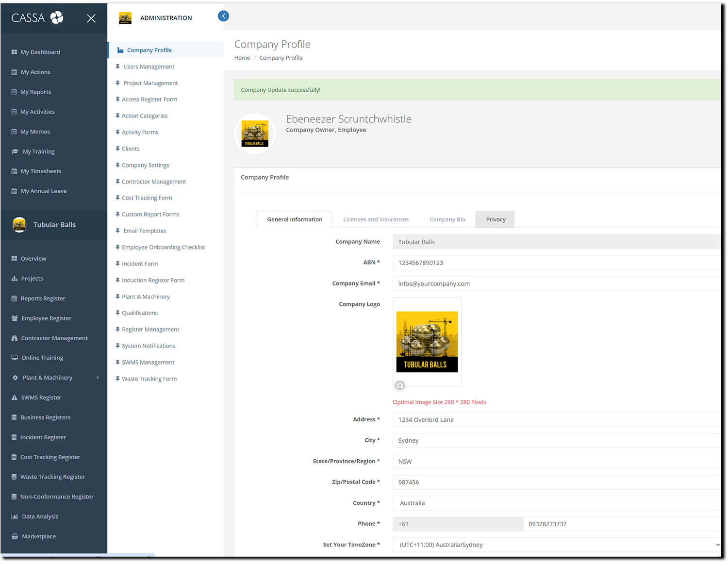Open Project Management in the admin menu

(150, 83)
